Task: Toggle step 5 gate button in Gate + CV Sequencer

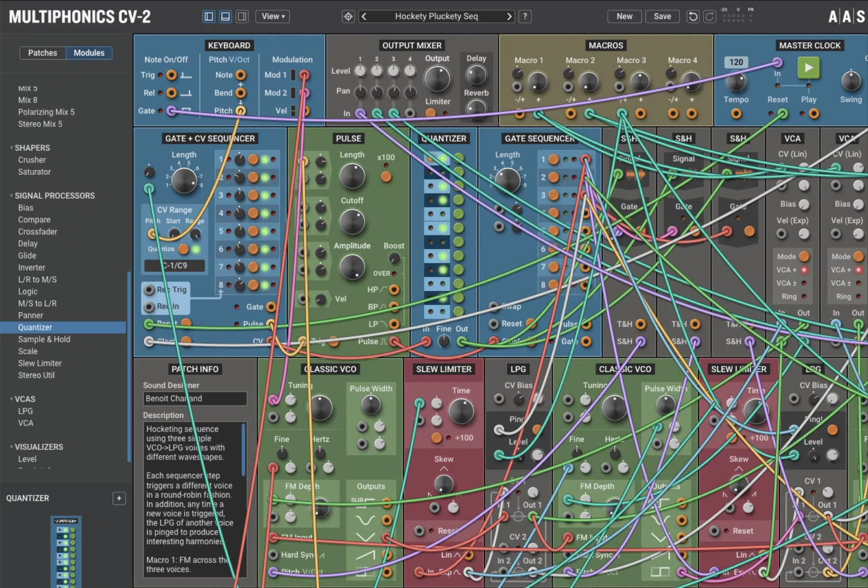Action: tap(253, 231)
